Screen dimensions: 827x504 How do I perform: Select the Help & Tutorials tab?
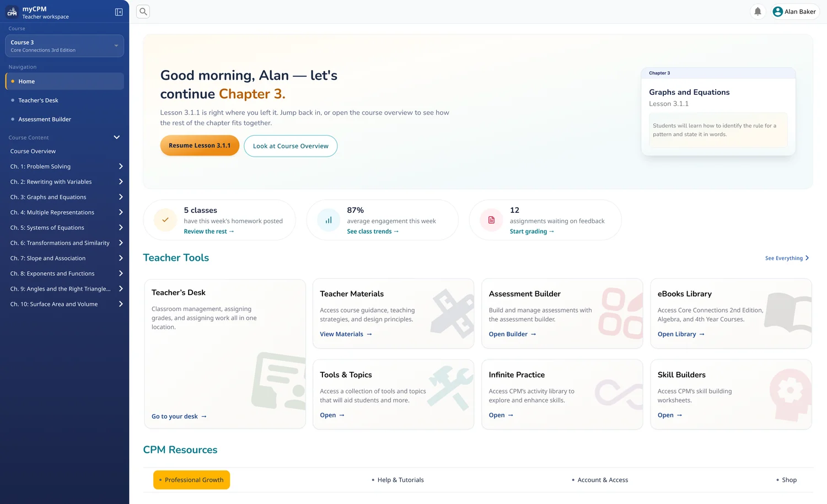(398, 480)
